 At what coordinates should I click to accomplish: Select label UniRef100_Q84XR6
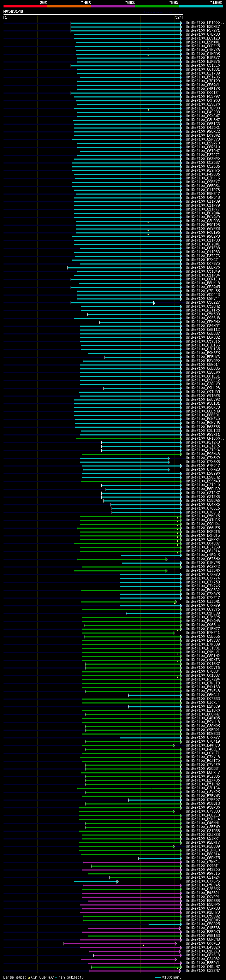coord(202,505)
